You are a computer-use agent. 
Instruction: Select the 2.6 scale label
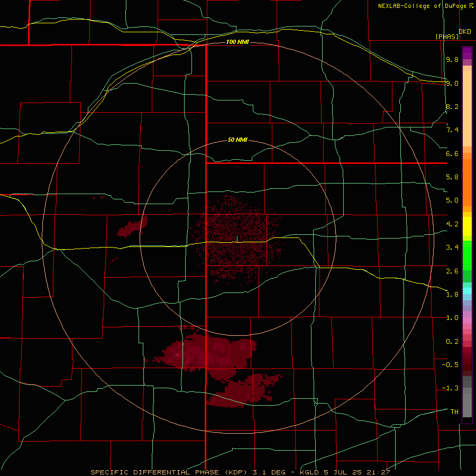coord(452,271)
